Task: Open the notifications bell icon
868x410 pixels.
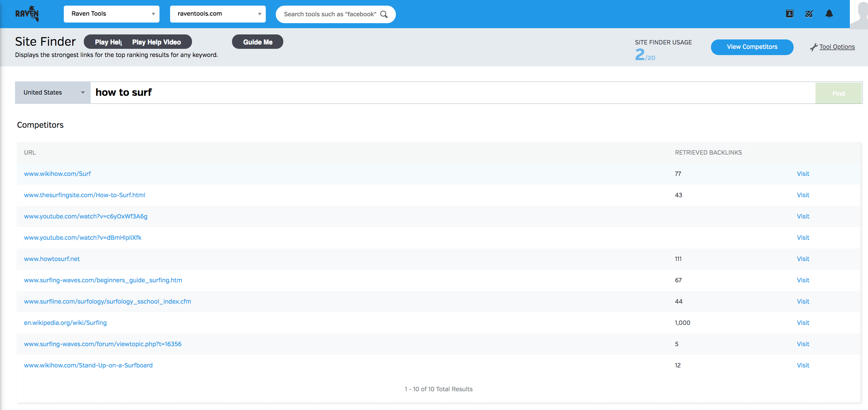Action: click(x=829, y=14)
